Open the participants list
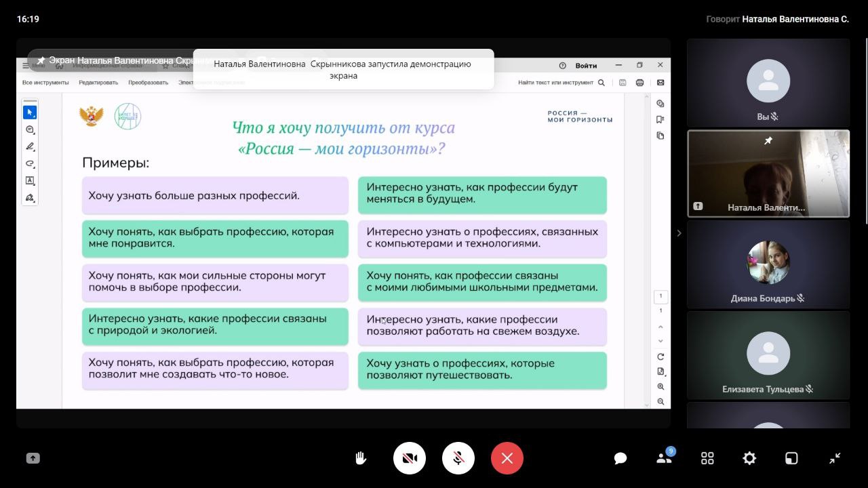This screenshot has width=868, height=488. point(665,457)
